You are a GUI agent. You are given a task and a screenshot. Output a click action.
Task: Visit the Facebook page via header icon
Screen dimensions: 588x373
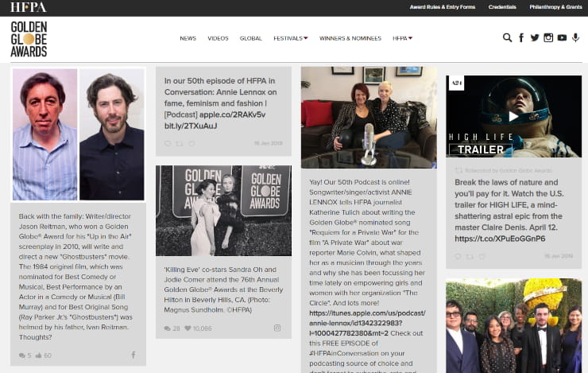[x=521, y=37]
